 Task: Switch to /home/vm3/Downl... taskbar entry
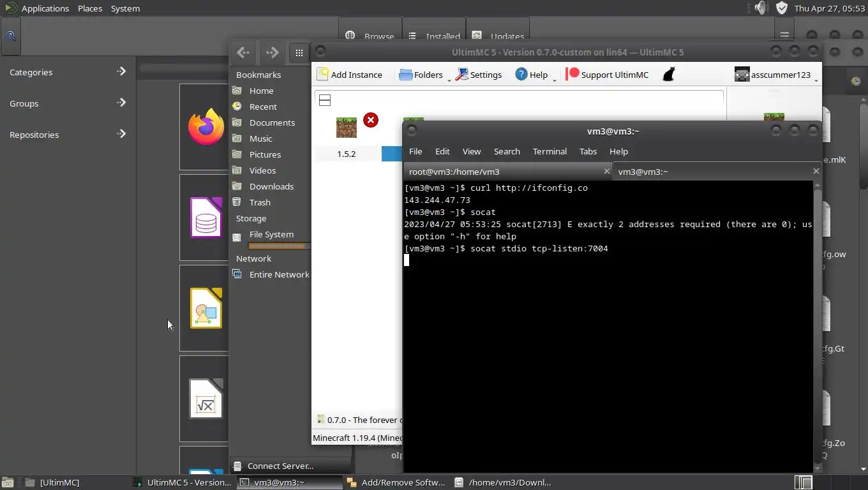coord(503,482)
